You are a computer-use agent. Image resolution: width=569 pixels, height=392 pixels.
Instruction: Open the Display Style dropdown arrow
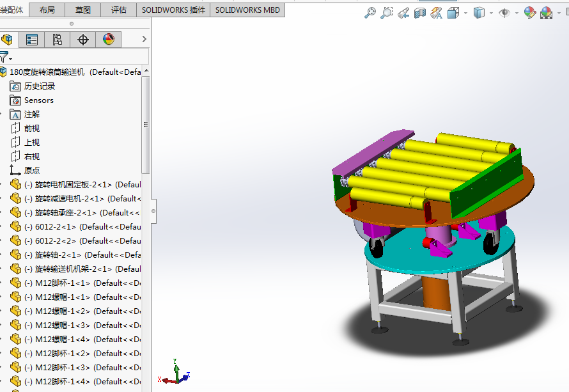point(491,13)
